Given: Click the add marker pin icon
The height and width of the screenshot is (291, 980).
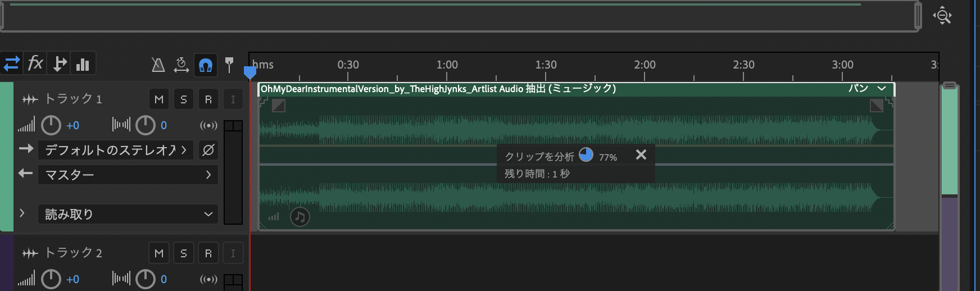Looking at the screenshot, I should 229,65.
